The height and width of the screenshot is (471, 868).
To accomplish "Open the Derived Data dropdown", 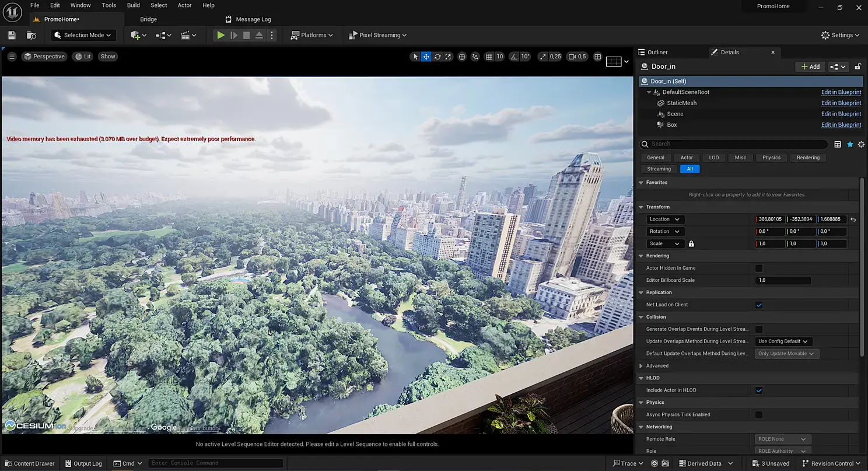I will pyautogui.click(x=705, y=463).
